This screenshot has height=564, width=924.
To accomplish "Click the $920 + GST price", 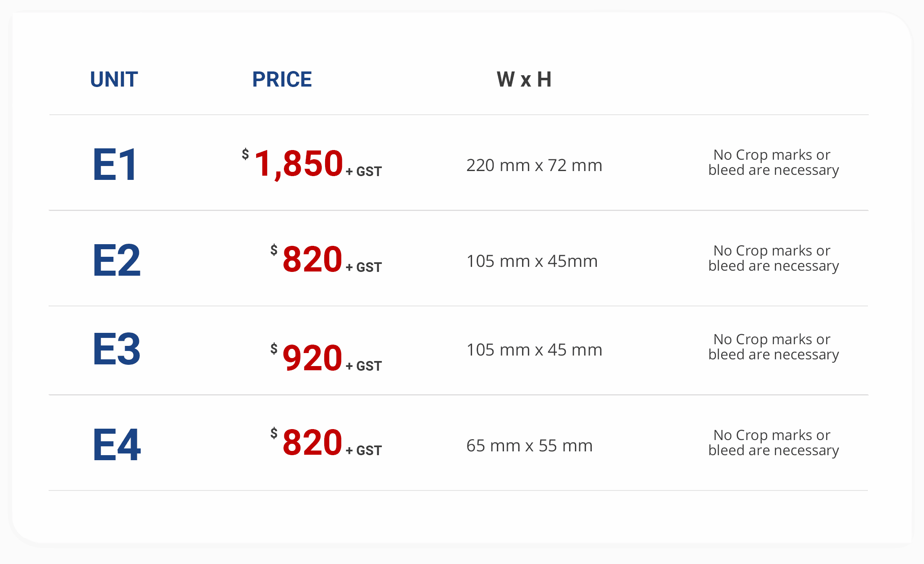I will [x=326, y=358].
